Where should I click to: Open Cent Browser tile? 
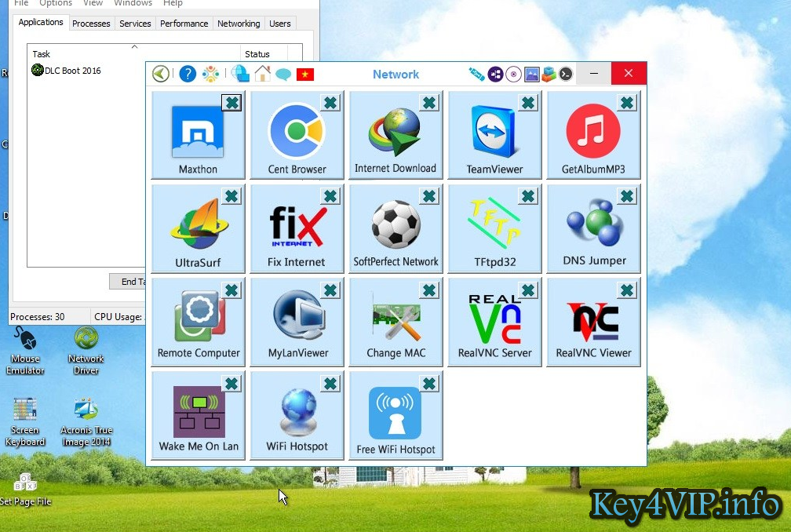(297, 135)
